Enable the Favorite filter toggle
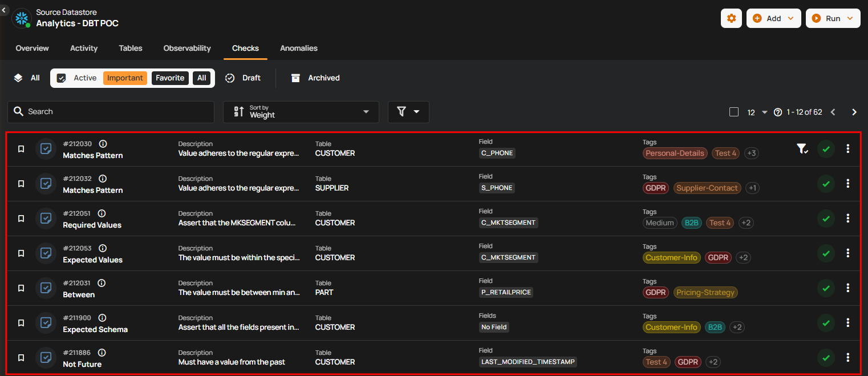The height and width of the screenshot is (376, 868). click(x=169, y=78)
